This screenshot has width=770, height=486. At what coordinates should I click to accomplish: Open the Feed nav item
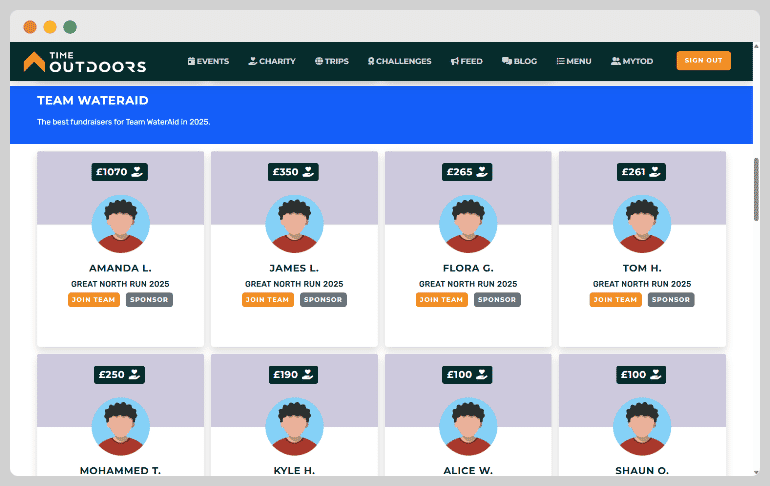467,61
